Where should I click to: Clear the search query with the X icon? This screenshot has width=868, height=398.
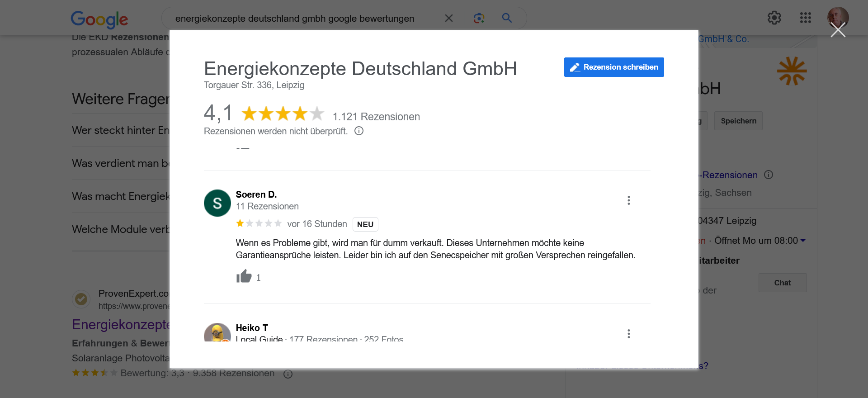pyautogui.click(x=448, y=18)
